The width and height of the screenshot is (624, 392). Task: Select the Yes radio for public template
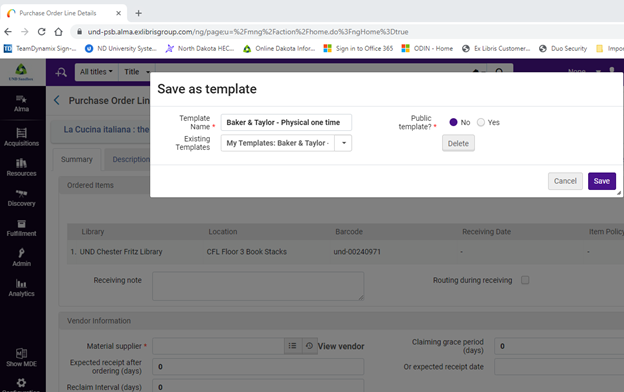[481, 122]
